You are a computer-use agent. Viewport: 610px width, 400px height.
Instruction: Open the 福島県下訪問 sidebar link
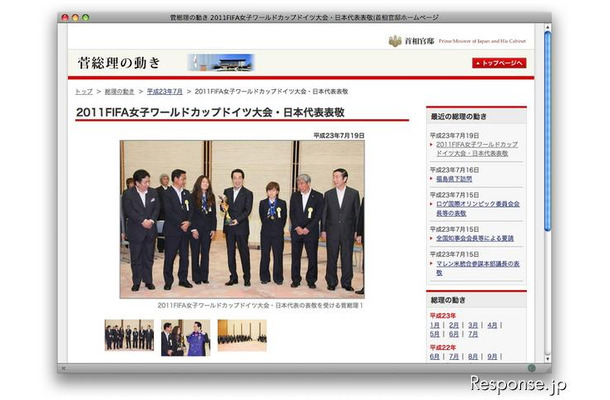click(454, 179)
